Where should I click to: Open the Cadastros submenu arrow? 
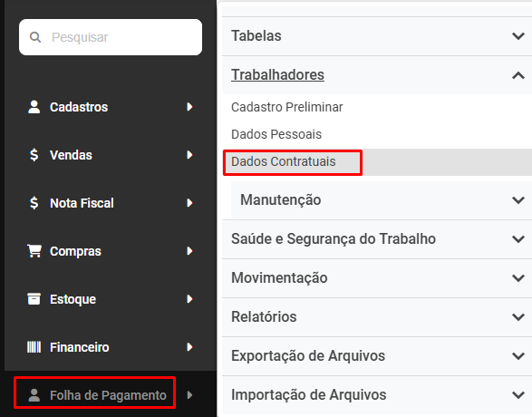click(189, 107)
